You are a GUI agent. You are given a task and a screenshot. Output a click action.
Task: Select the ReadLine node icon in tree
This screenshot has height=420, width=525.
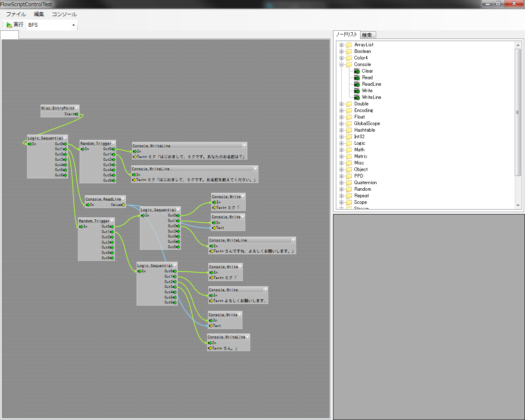(357, 84)
